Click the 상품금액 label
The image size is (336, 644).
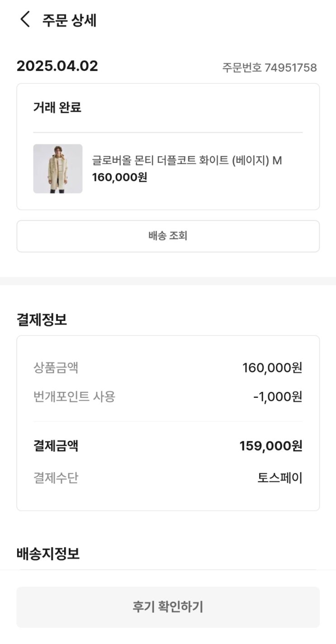tap(56, 368)
